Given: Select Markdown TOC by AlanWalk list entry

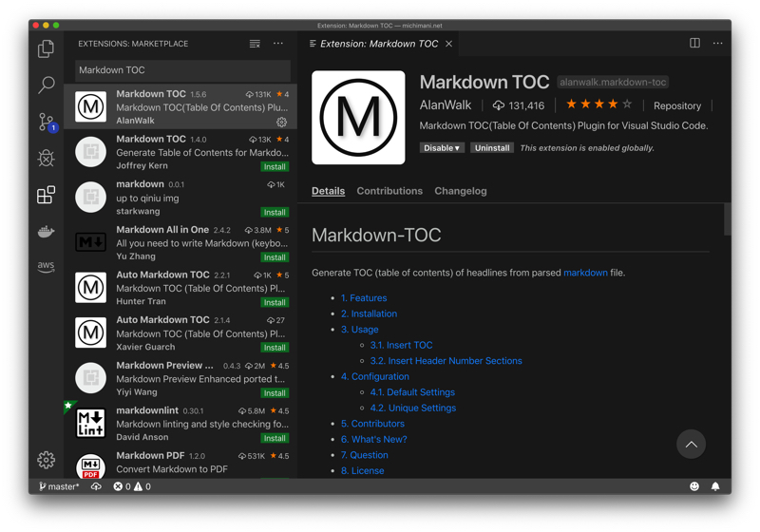Looking at the screenshot, I should [180, 106].
